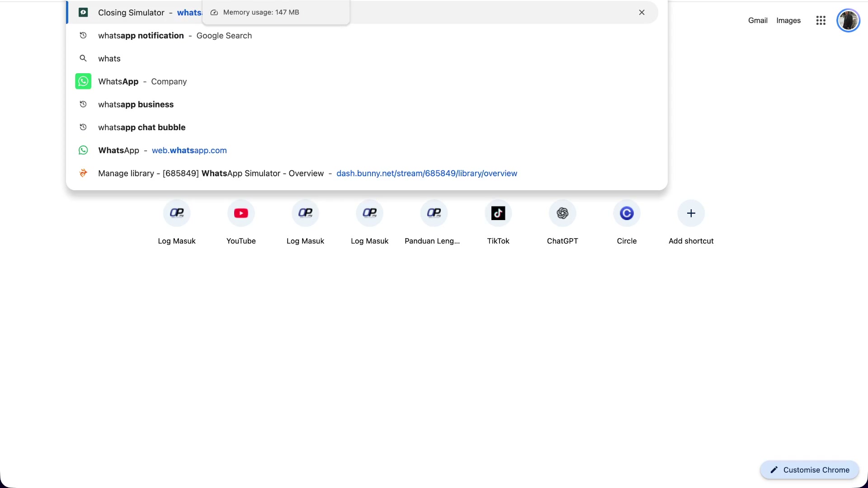This screenshot has width=868, height=488.
Task: Click the 'whats' search suggestion text
Action: 109,59
